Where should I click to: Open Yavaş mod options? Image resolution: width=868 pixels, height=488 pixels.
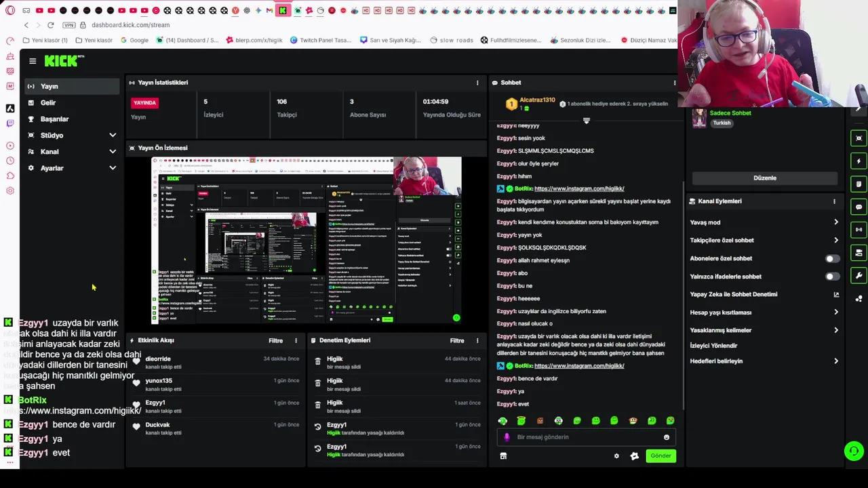coord(764,222)
